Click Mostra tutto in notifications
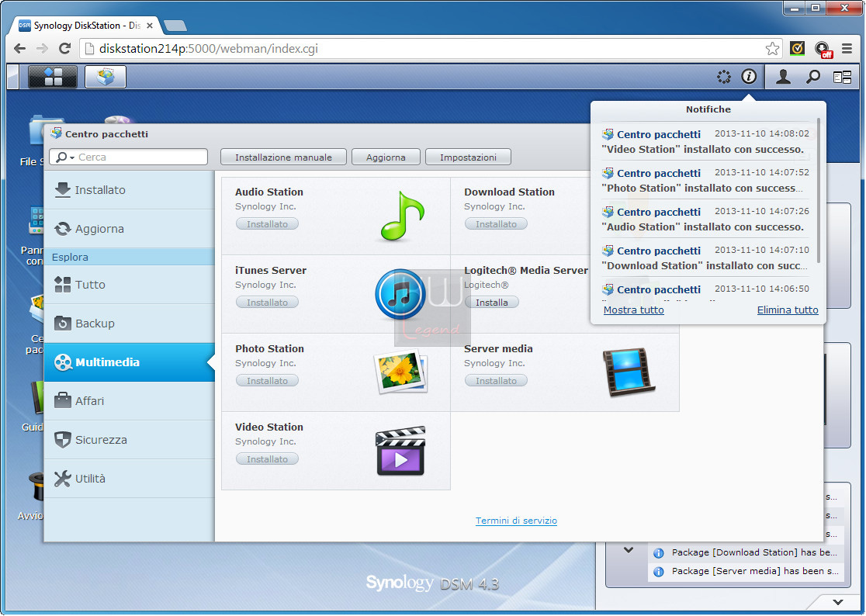 click(x=633, y=310)
